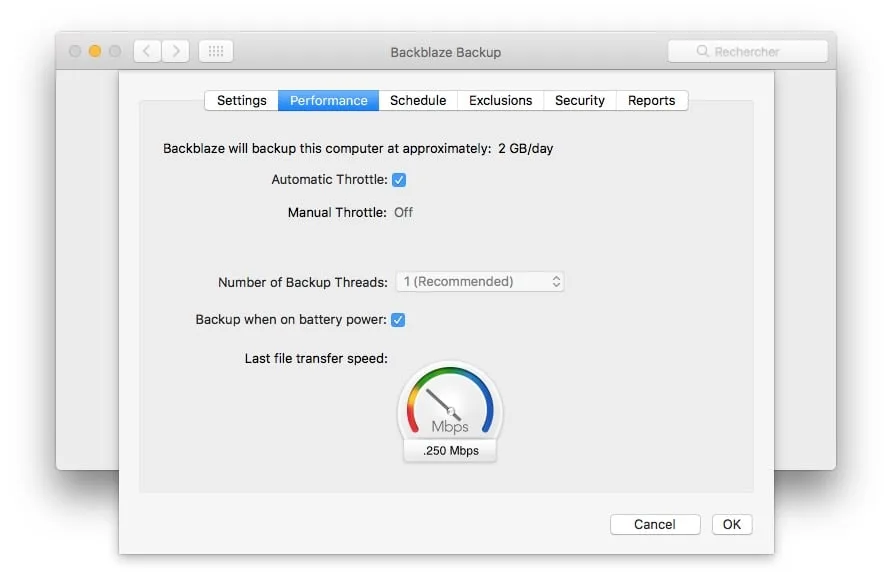Click the Automatic Throttle label
892x575 pixels.
click(x=329, y=180)
